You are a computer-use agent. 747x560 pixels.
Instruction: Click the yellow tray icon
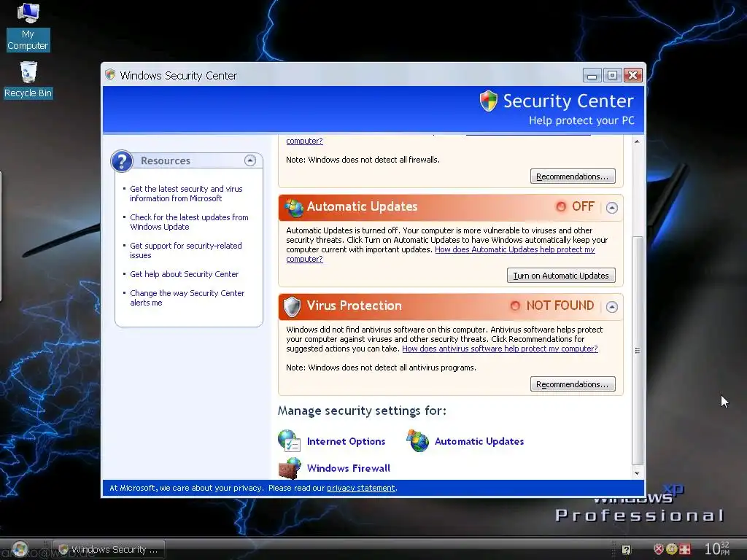pyautogui.click(x=671, y=549)
